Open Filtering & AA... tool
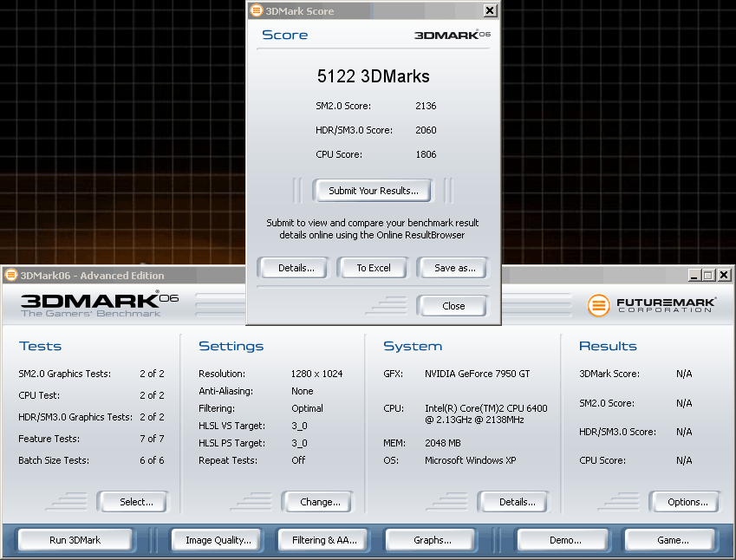 (324, 540)
